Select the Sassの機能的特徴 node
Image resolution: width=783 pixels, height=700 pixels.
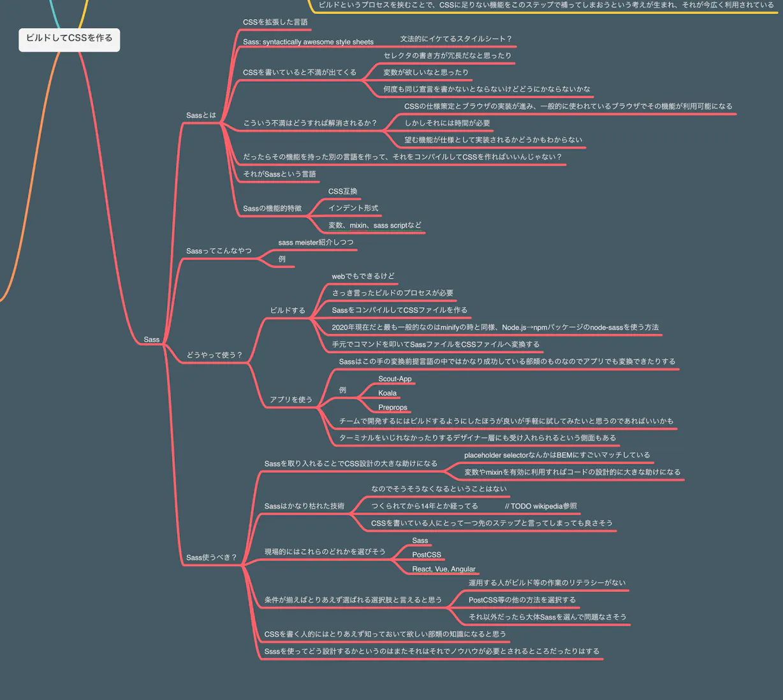[x=272, y=208]
